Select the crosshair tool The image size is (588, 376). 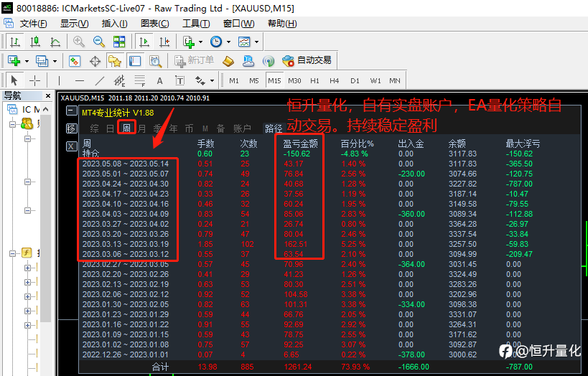[34, 80]
